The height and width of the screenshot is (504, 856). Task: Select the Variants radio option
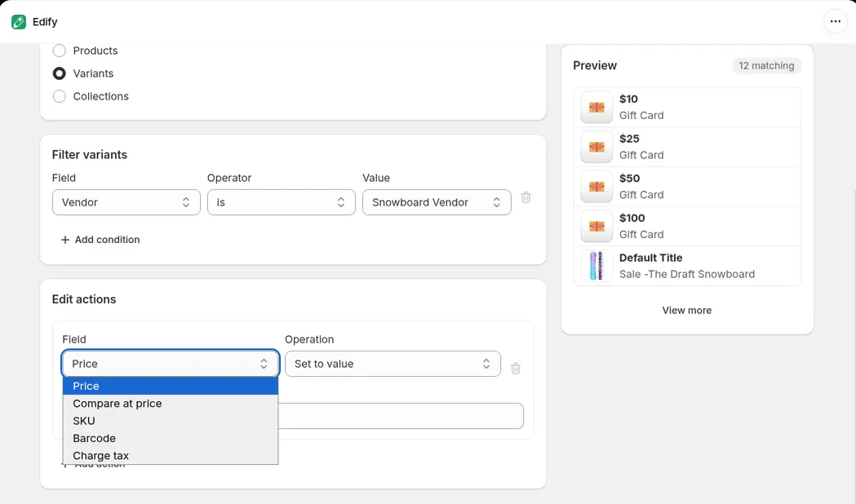(x=59, y=73)
